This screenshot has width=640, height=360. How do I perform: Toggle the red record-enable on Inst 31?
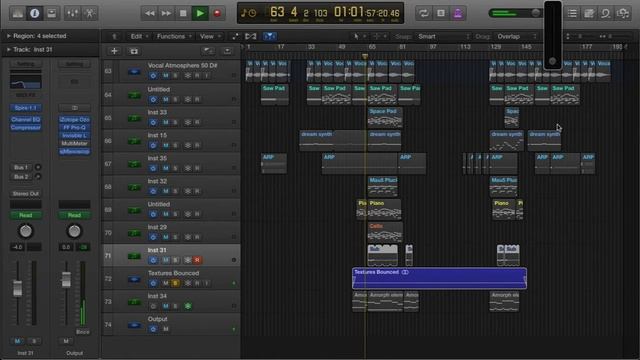(197, 260)
